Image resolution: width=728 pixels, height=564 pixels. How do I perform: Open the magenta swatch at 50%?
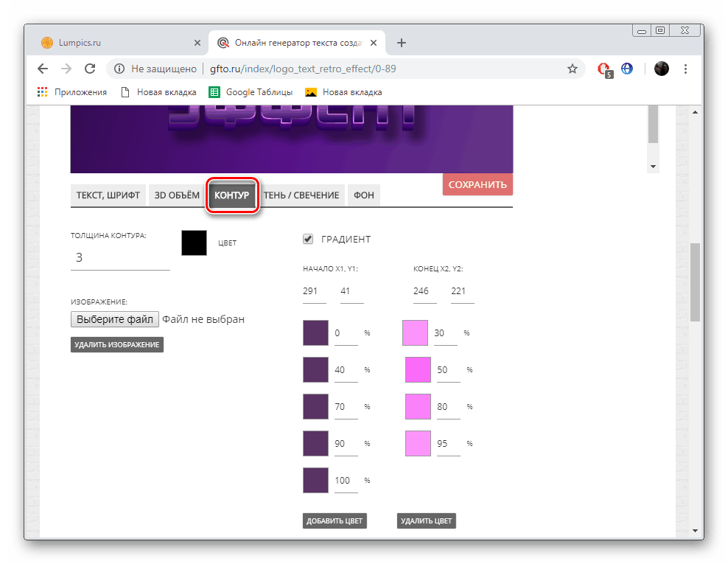click(x=418, y=370)
